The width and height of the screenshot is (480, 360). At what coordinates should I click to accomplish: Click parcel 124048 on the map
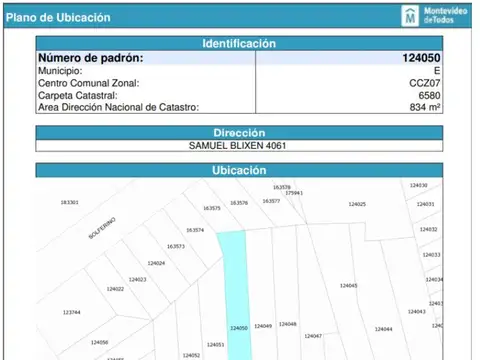point(288,324)
